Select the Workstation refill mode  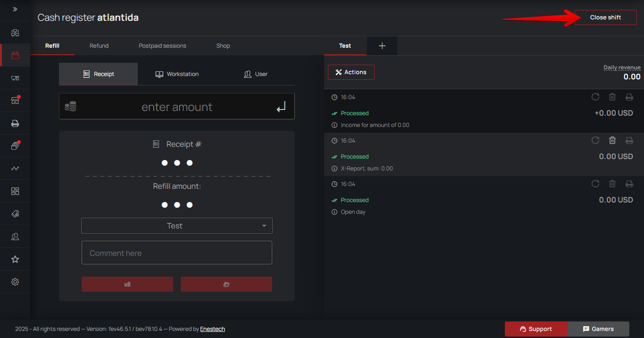[x=177, y=74]
